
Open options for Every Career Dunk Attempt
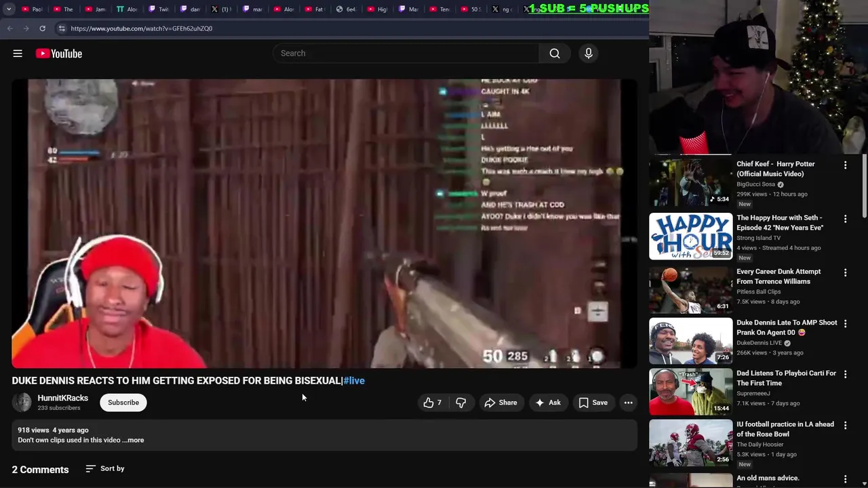[845, 272]
